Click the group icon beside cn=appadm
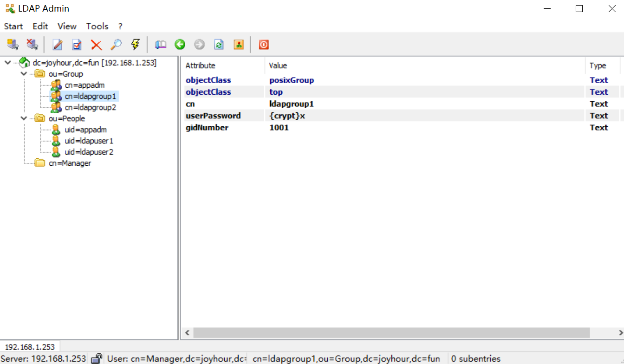Viewport: 624px width, 364px height. (56, 85)
